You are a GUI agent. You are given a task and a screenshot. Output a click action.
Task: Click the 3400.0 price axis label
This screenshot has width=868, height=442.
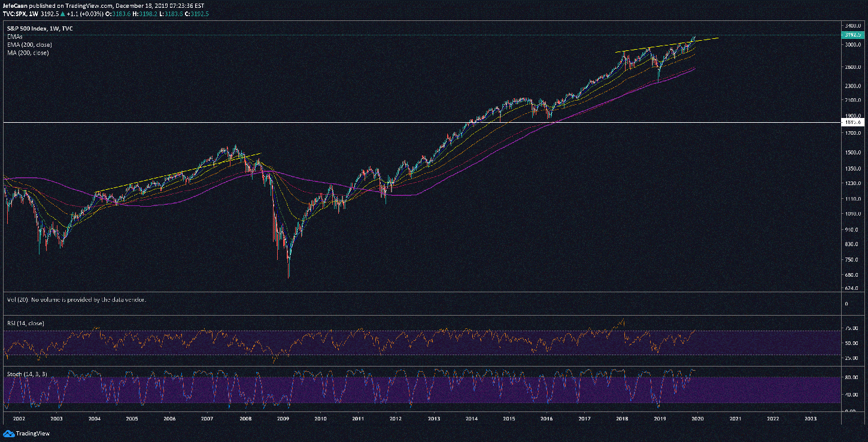pos(852,27)
